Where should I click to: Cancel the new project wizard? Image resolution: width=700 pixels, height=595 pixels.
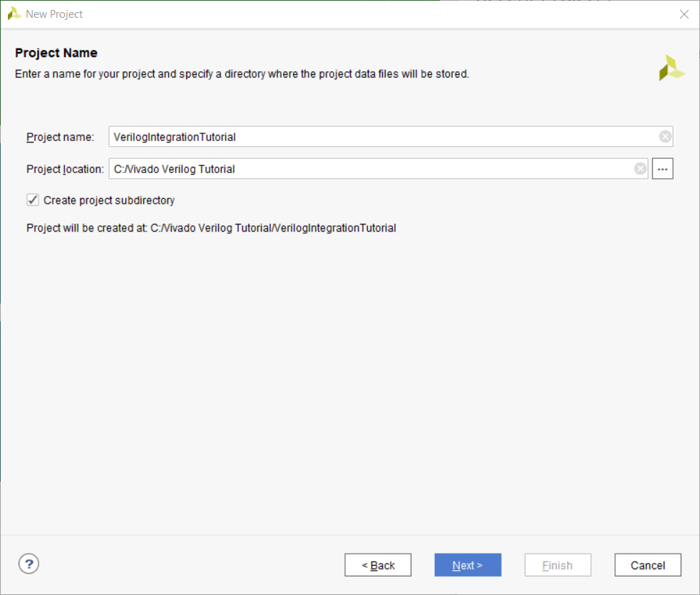[x=647, y=565]
